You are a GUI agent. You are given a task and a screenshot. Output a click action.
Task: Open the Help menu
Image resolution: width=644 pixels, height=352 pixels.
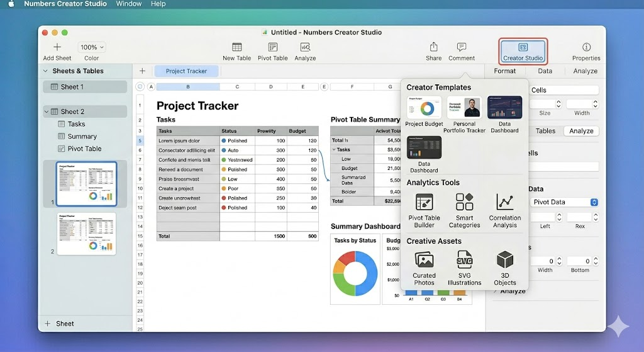click(x=158, y=4)
